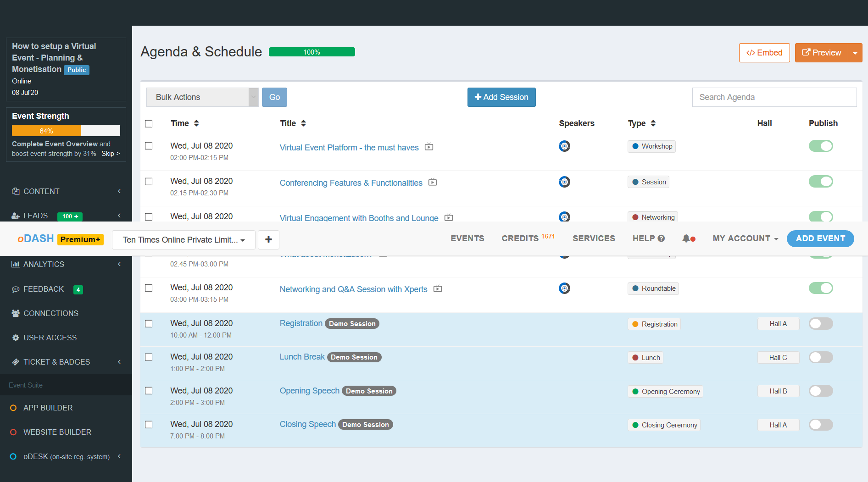The width and height of the screenshot is (868, 482).
Task: Click the FEEDBACK chat bubble icon
Action: coord(16,289)
